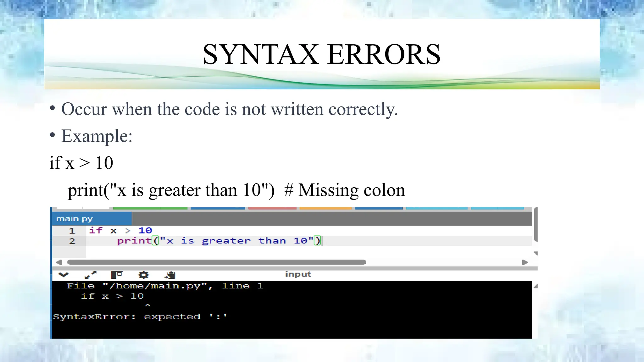Select the main.py editor tab

(x=92, y=219)
